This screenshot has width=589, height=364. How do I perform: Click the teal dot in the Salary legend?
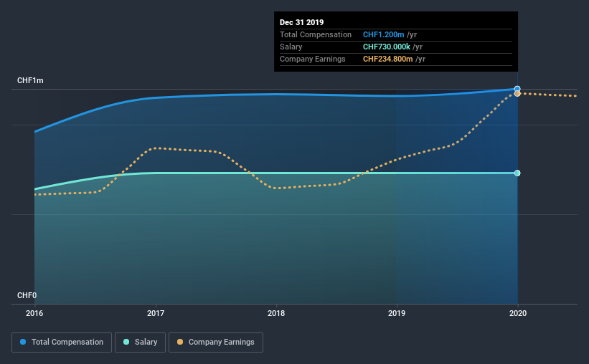[126, 342]
